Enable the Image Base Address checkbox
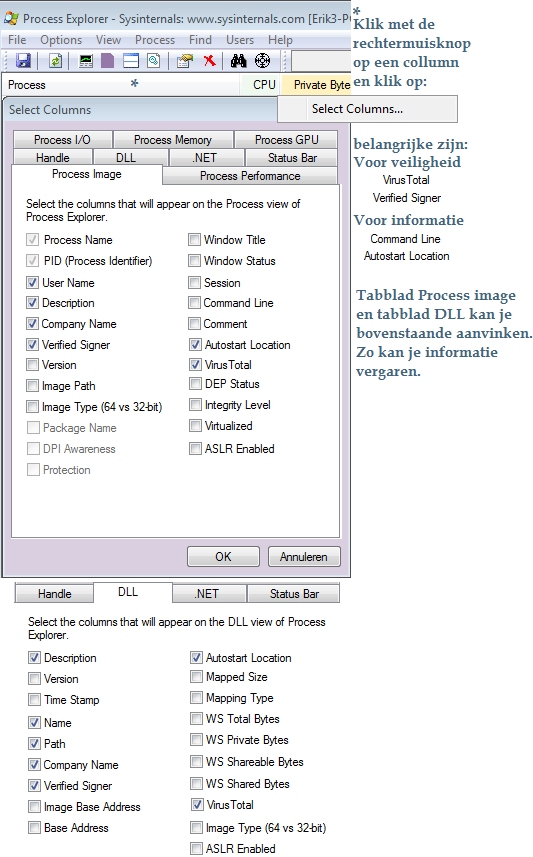The image size is (533, 857). coord(34,807)
